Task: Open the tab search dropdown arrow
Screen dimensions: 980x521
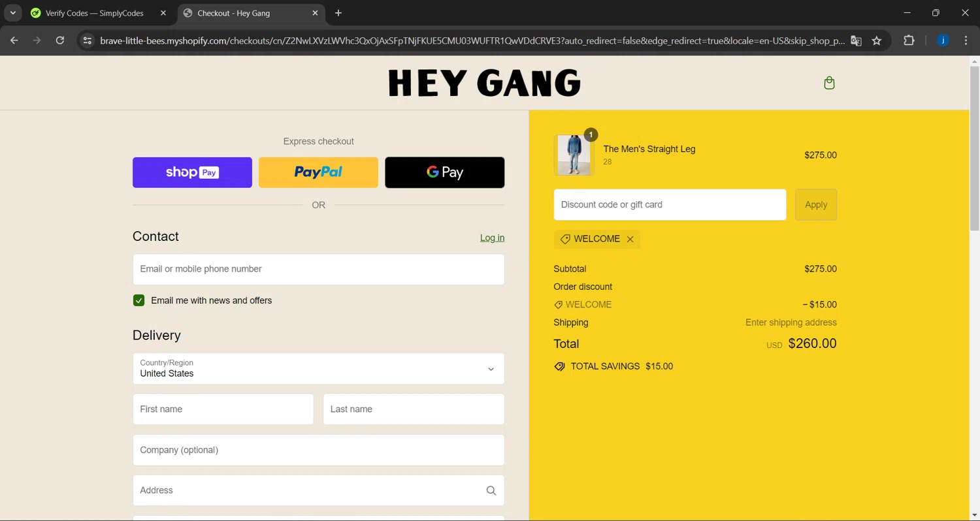Action: [12, 13]
